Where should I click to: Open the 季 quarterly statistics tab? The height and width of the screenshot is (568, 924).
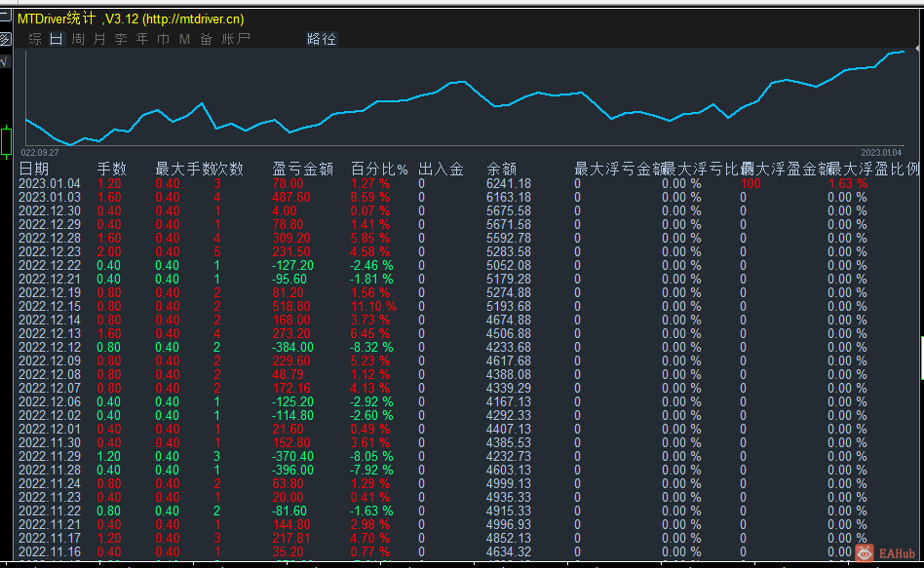[x=121, y=39]
